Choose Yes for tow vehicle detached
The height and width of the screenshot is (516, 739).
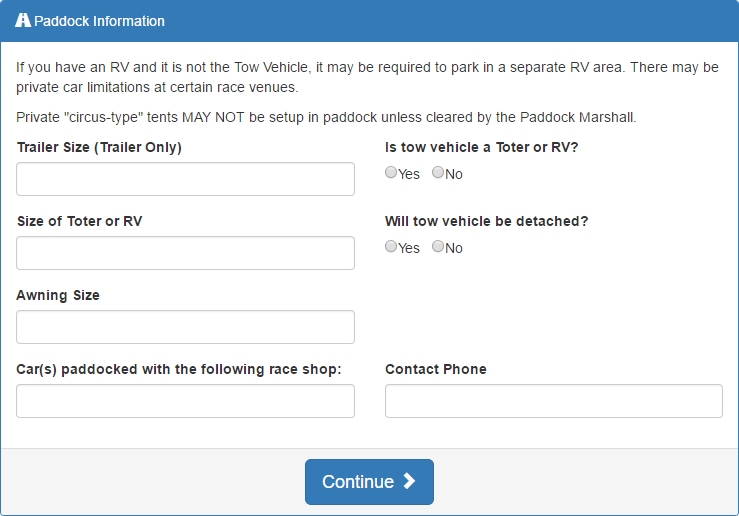click(x=391, y=246)
